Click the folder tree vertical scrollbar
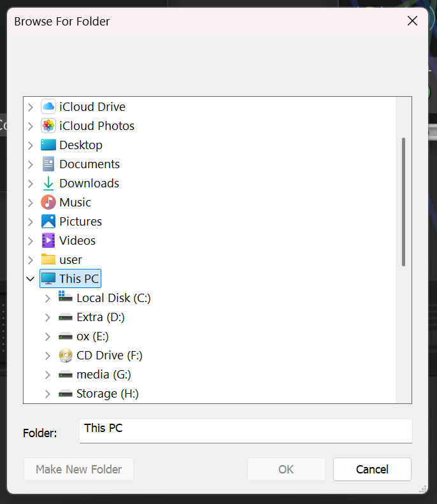The height and width of the screenshot is (504, 437). pyautogui.click(x=404, y=202)
